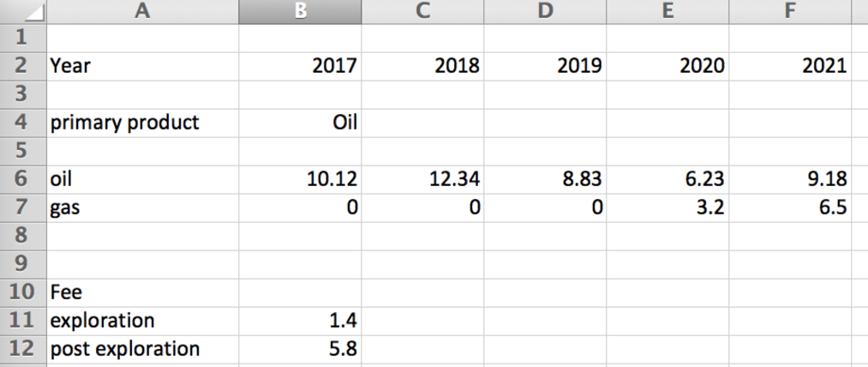Viewport: 868px width, 367px height.
Task: Select row 12 header
Action: 23,349
